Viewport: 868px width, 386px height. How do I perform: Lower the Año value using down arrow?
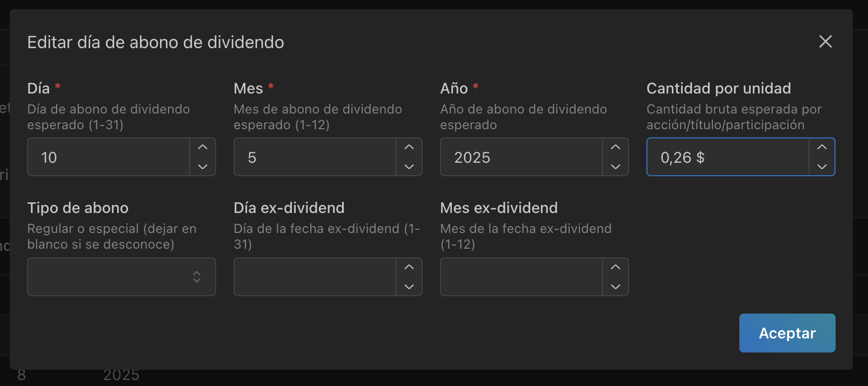616,167
